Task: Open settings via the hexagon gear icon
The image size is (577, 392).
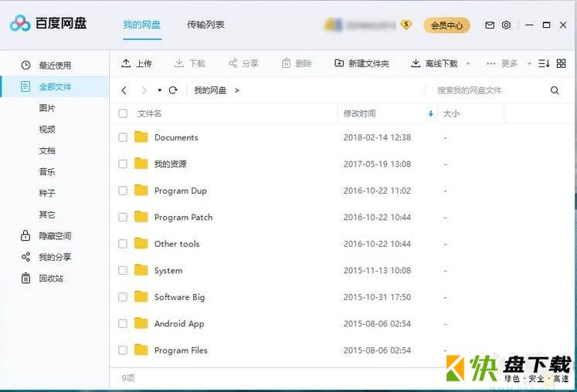Action: click(506, 25)
